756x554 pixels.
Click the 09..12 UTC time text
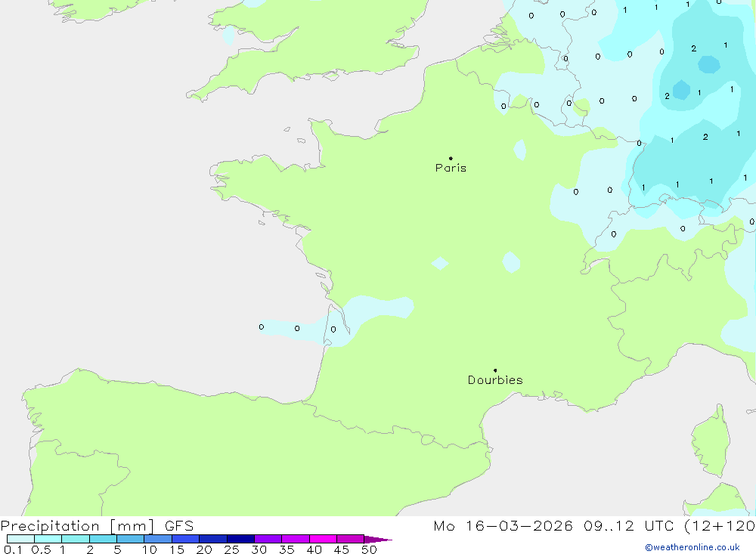tap(628, 525)
